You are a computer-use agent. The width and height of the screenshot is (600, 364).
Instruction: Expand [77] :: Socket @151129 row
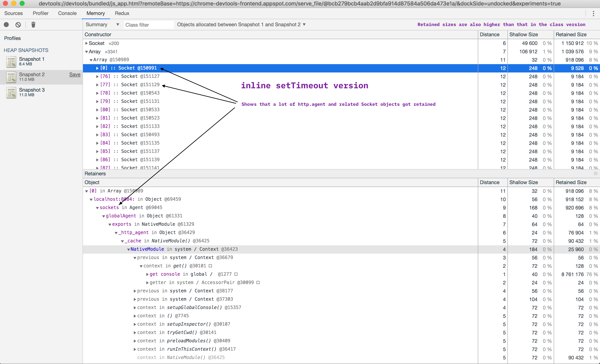(x=97, y=85)
